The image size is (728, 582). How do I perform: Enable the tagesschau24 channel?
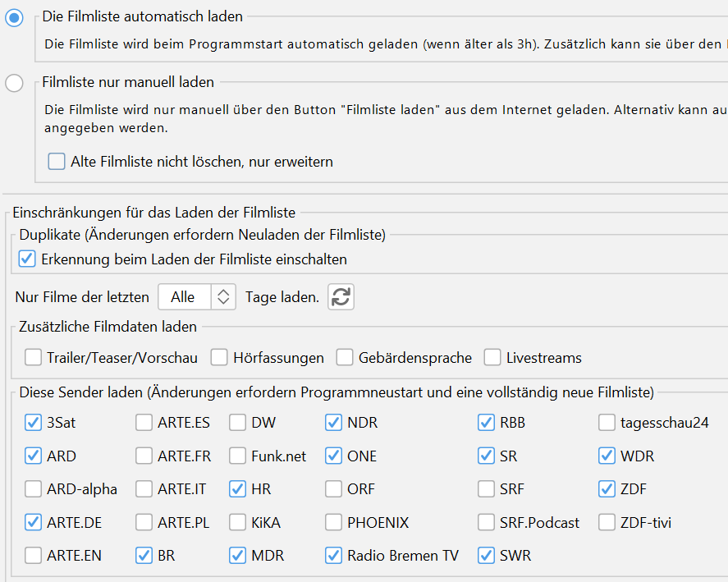[x=607, y=424]
